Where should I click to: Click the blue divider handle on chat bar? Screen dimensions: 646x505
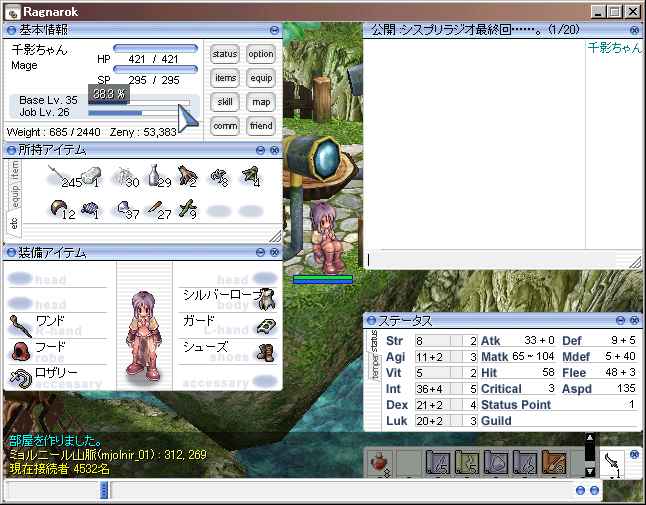click(104, 490)
